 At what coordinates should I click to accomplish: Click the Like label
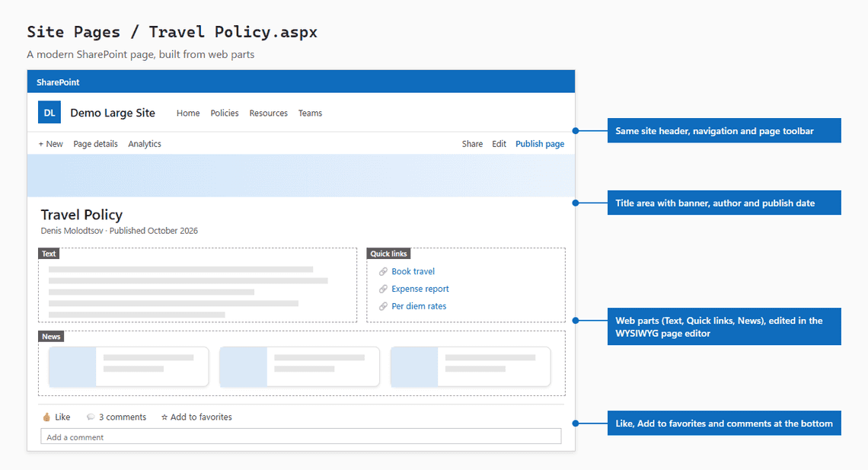62,417
